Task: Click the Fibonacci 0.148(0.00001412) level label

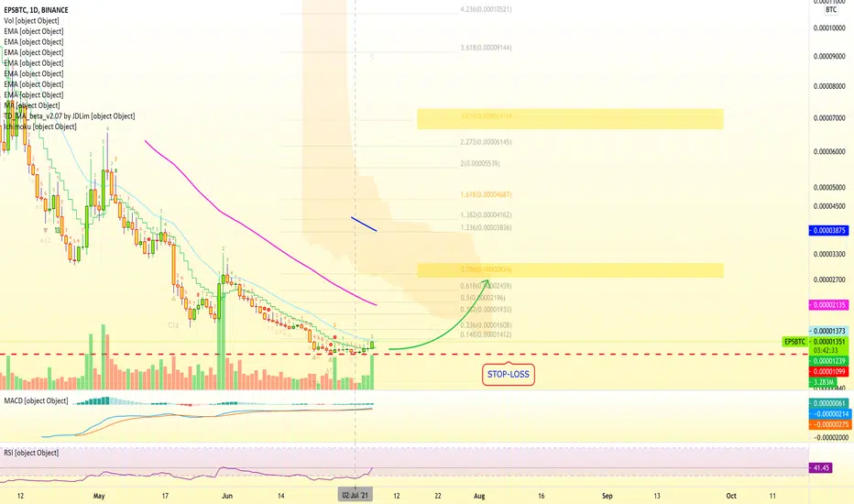Action: (x=486, y=334)
